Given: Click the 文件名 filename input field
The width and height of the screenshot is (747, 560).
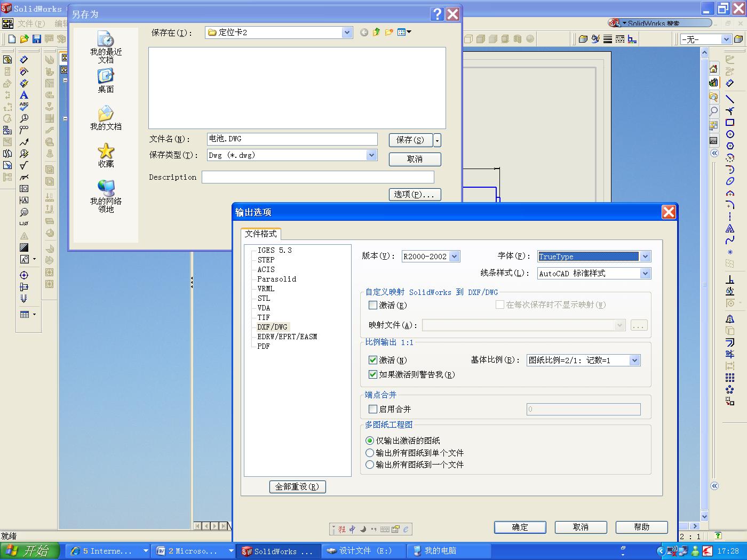Looking at the screenshot, I should pyautogui.click(x=292, y=139).
